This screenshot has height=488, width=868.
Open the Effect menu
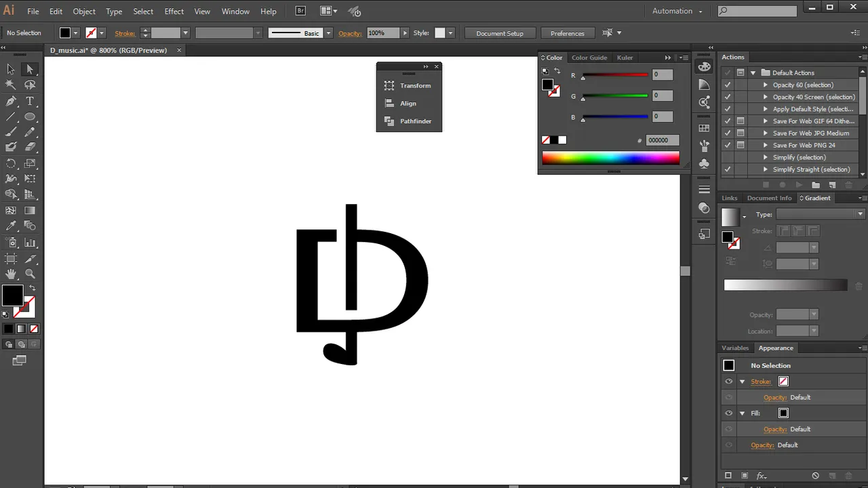(x=174, y=12)
